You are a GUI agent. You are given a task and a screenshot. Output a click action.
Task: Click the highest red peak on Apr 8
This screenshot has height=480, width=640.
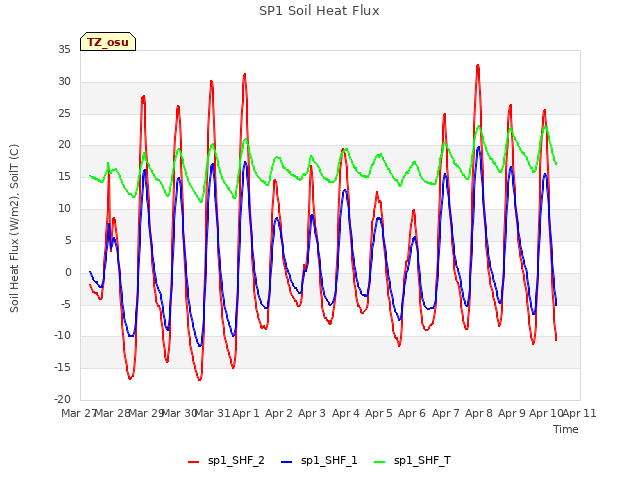click(x=478, y=65)
